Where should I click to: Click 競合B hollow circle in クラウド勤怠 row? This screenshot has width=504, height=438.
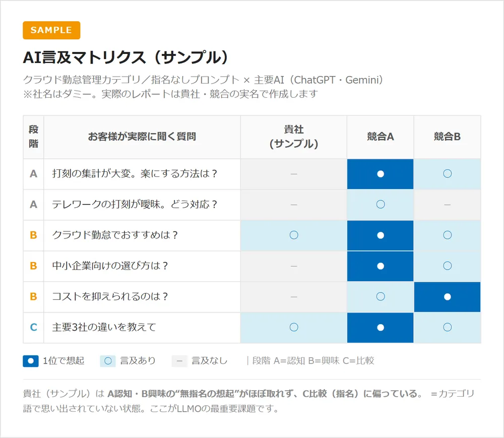click(447, 235)
